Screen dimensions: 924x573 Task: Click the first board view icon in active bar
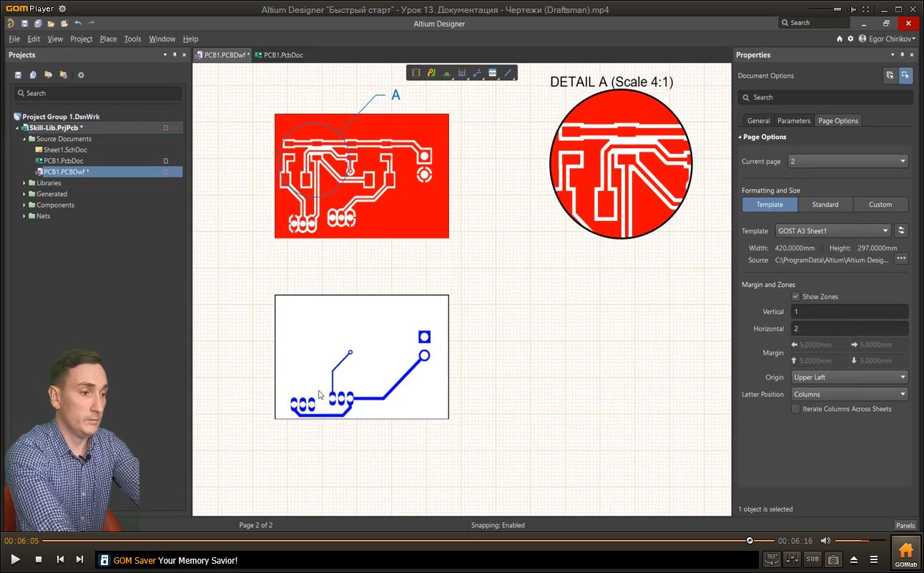(x=416, y=73)
